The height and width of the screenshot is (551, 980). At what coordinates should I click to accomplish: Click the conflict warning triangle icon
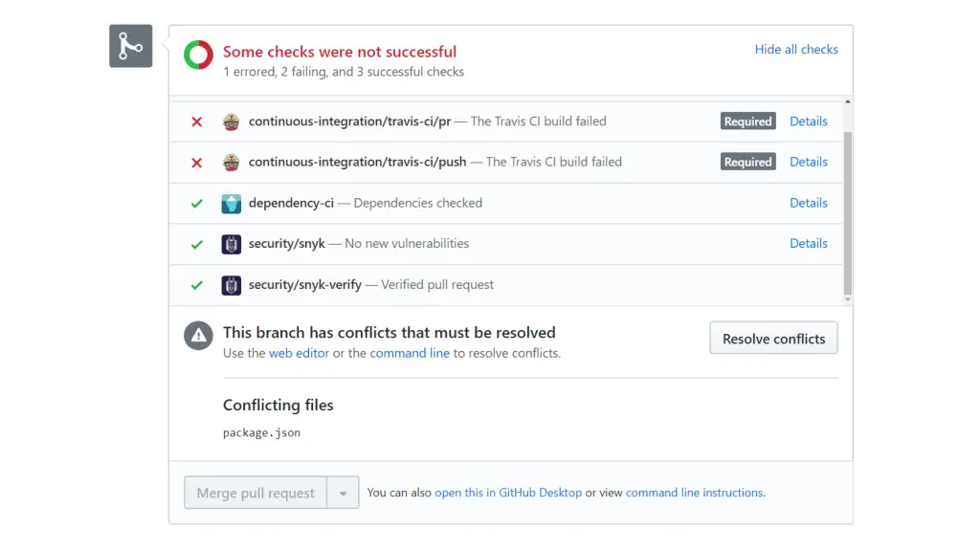[198, 336]
